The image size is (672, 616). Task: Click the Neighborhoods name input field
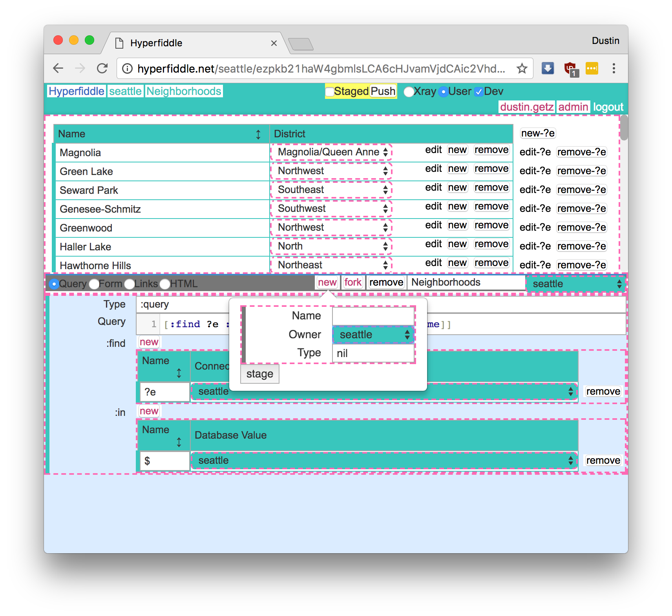466,282
